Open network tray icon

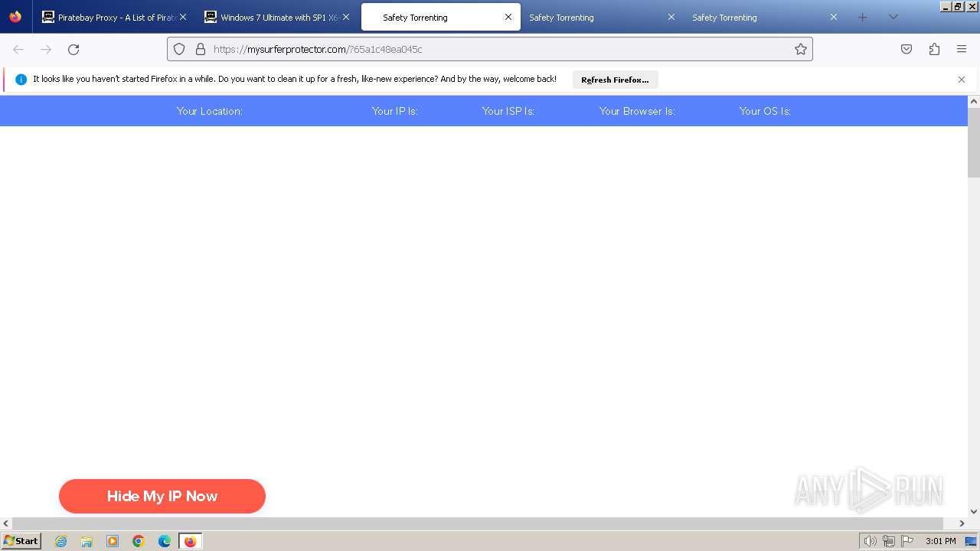(x=889, y=541)
